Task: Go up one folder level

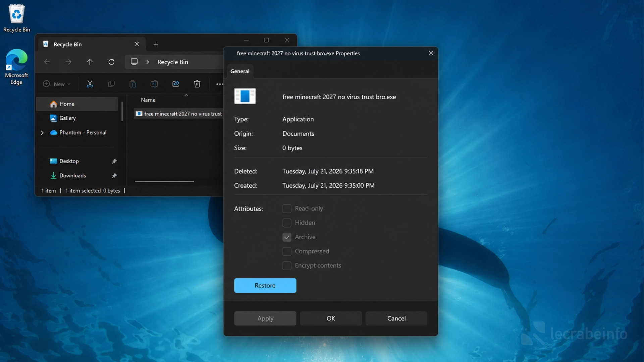Action: [x=90, y=62]
